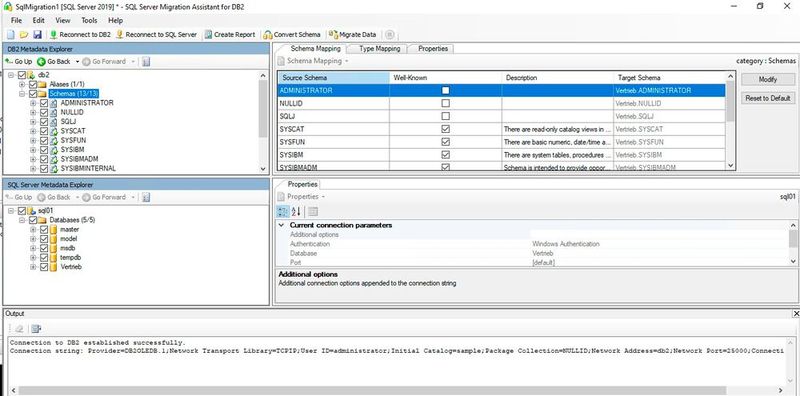800x396 pixels.
Task: Click the second icon in Output toolbar
Action: coord(36,329)
